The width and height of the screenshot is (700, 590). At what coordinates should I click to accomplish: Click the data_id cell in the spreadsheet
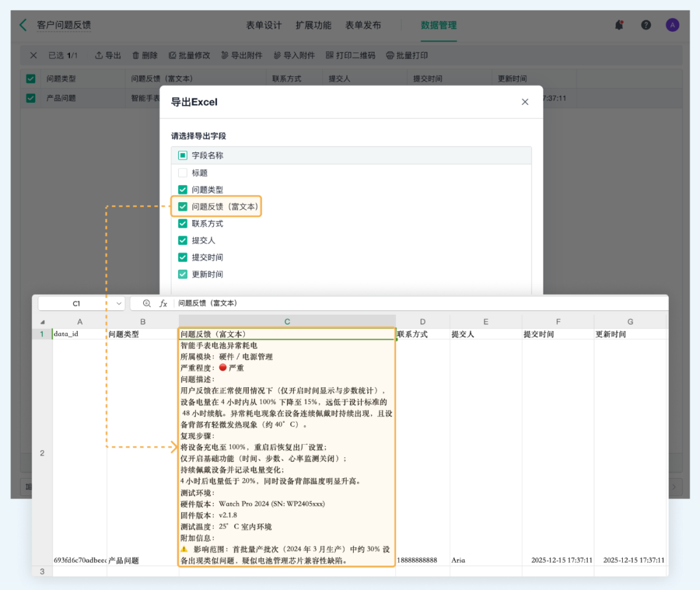[x=80, y=334]
